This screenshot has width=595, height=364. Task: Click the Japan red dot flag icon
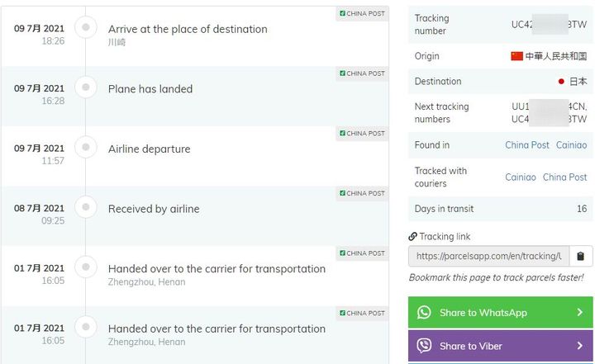click(561, 82)
